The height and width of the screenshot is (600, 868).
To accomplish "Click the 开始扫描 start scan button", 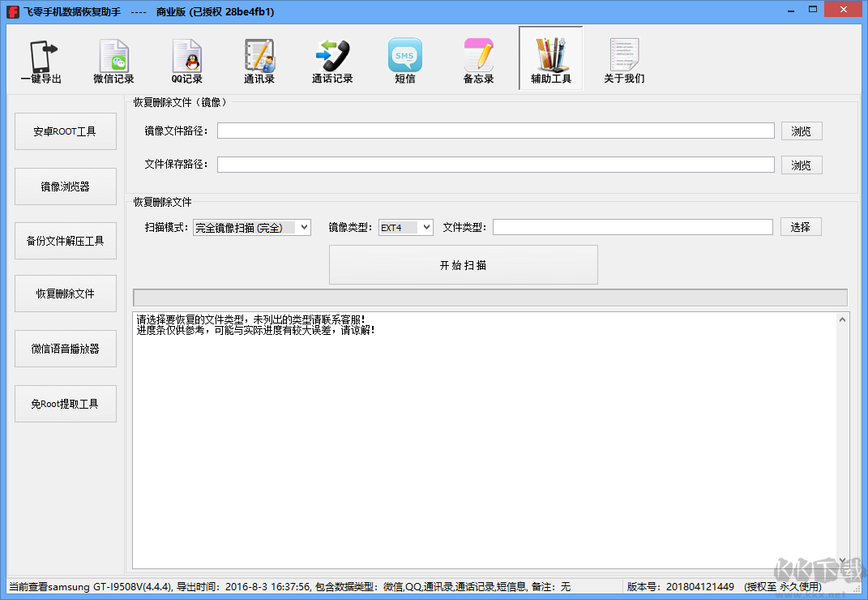I will point(463,264).
